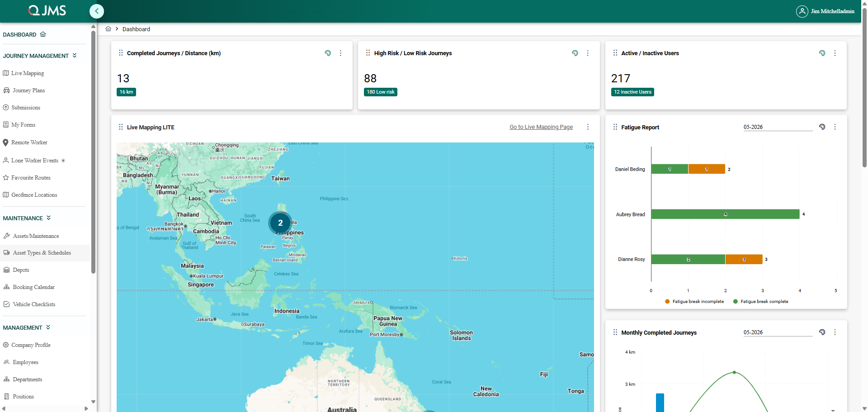868x412 pixels.
Task: Open the user profile avatar icon
Action: pyautogui.click(x=802, y=11)
